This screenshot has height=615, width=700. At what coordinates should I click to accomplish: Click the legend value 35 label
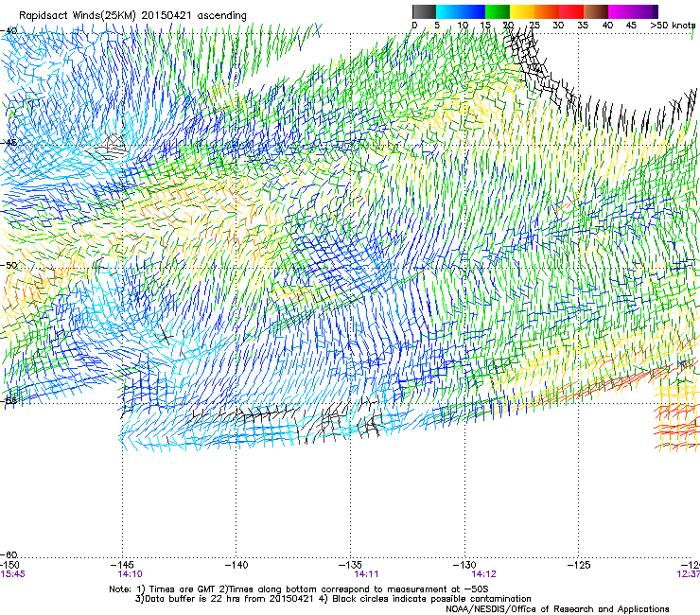tap(583, 26)
